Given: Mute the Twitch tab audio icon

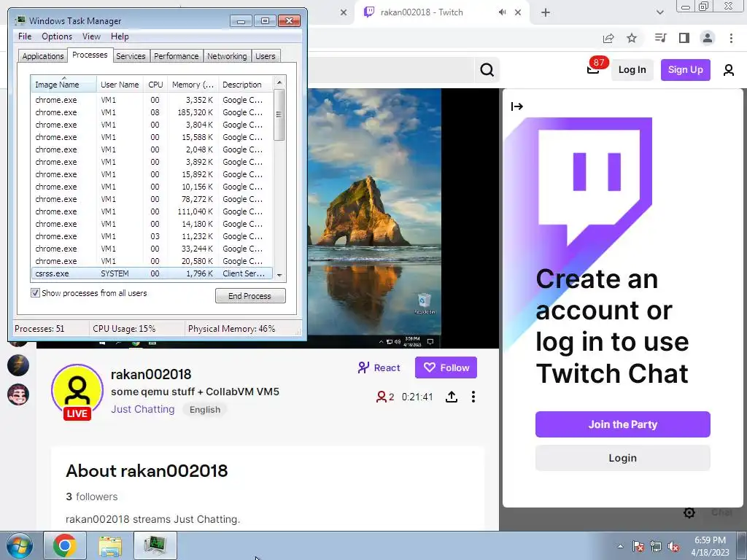Looking at the screenshot, I should click(x=502, y=12).
